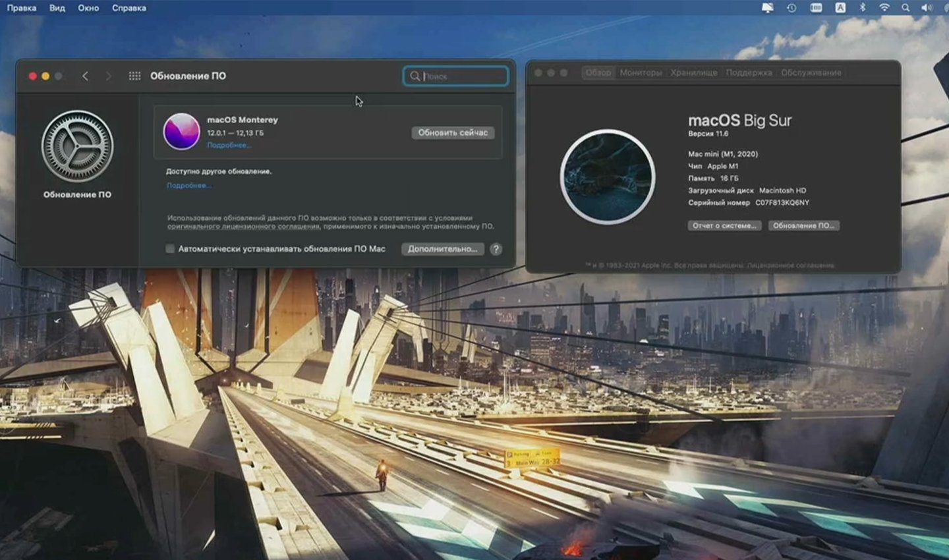
Task: Click the volume icon in menu bar
Action: (927, 8)
